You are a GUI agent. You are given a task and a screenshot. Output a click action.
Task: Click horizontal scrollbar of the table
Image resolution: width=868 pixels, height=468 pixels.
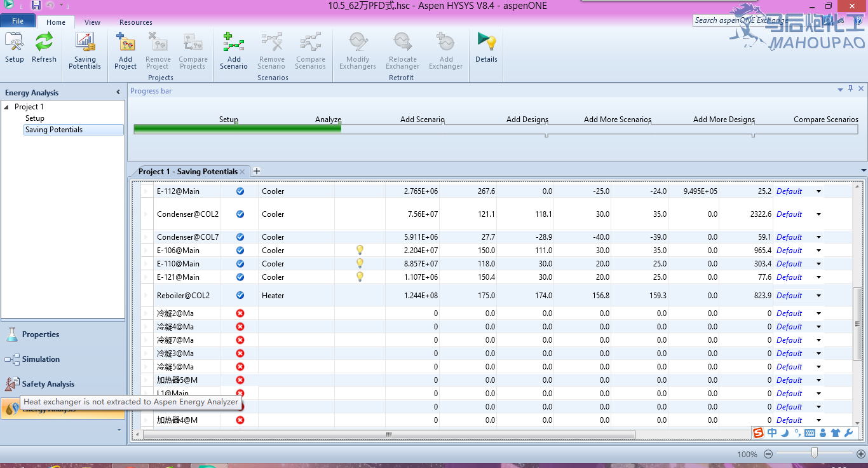click(x=389, y=435)
